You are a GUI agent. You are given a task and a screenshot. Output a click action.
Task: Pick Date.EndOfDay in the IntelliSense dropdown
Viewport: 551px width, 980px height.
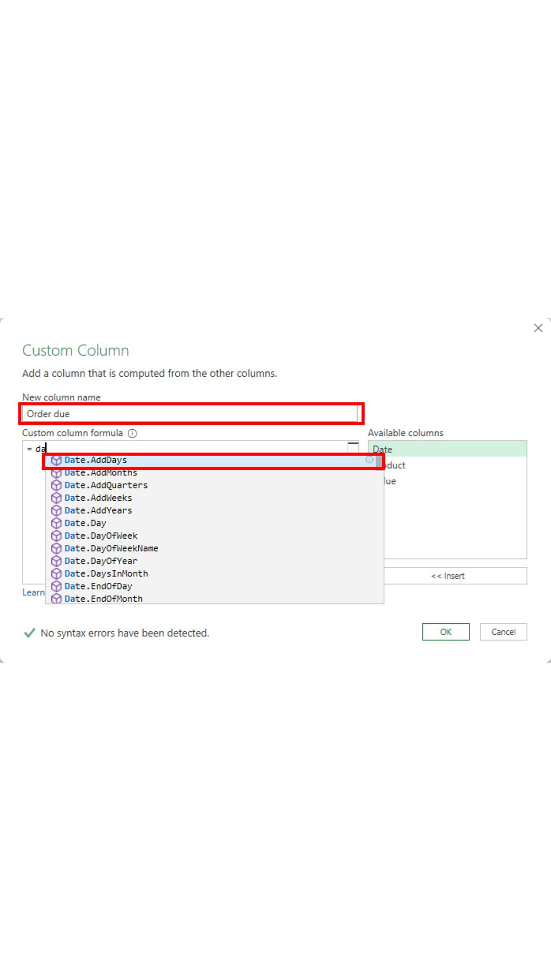(98, 586)
